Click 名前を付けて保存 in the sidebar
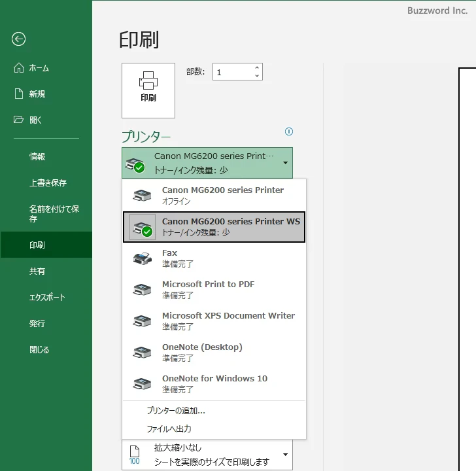 [x=46, y=214]
